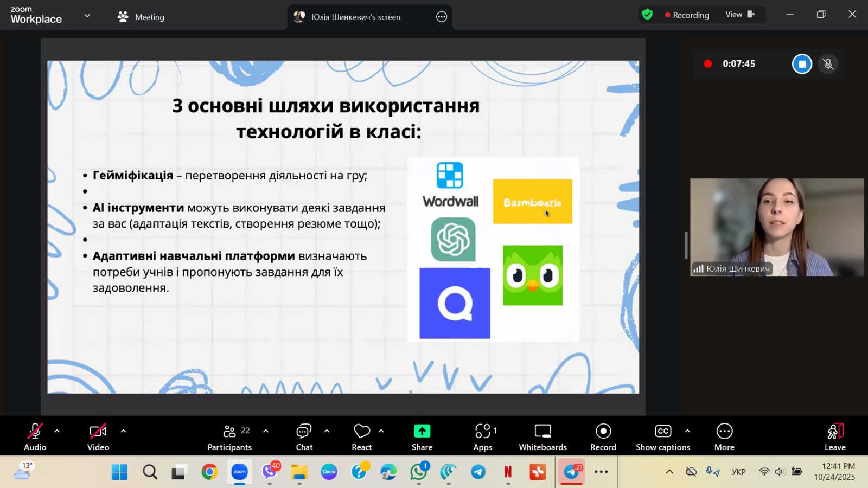Open Zoom Workplace dropdown chevron
The width and height of the screenshot is (868, 488).
(87, 16)
